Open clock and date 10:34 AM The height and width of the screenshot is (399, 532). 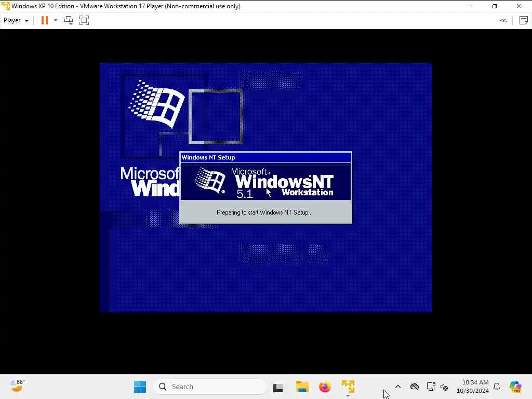click(x=473, y=387)
